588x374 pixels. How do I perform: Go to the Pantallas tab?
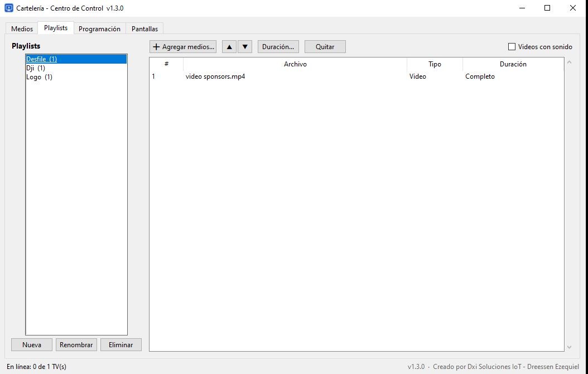point(144,29)
